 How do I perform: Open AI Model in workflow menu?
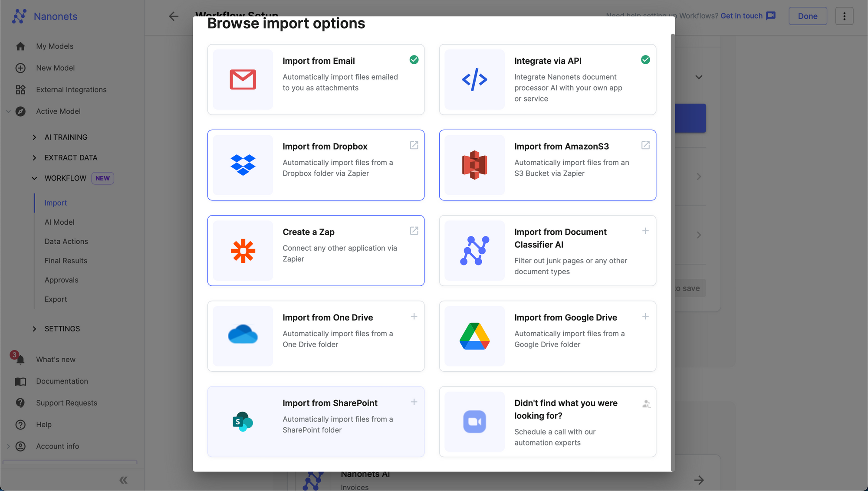(59, 222)
